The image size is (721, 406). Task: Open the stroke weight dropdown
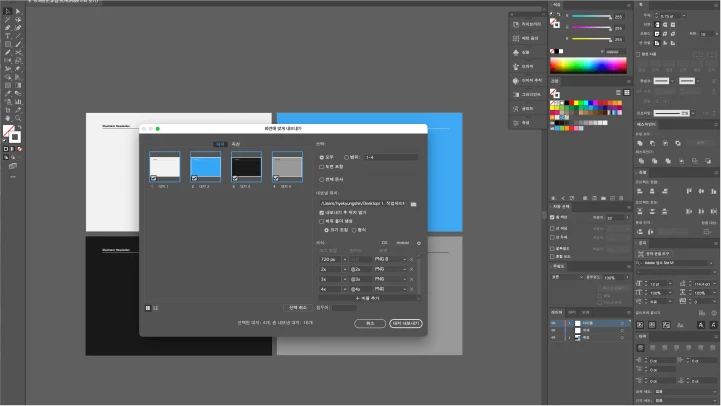[684, 16]
